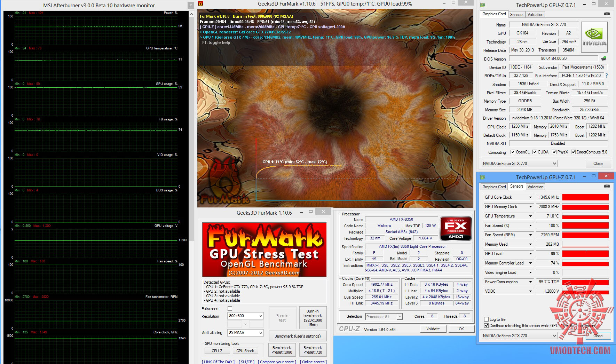Open Graphics Card tab in lower GPU-Z window
This screenshot has width=616, height=364.
494,187
